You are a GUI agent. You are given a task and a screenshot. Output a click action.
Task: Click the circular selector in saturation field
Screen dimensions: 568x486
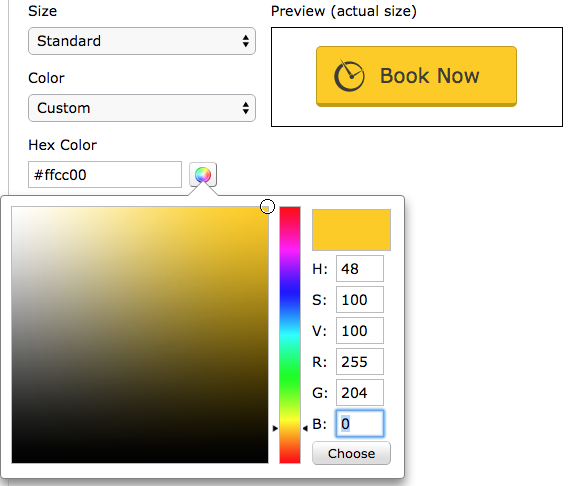pos(267,206)
